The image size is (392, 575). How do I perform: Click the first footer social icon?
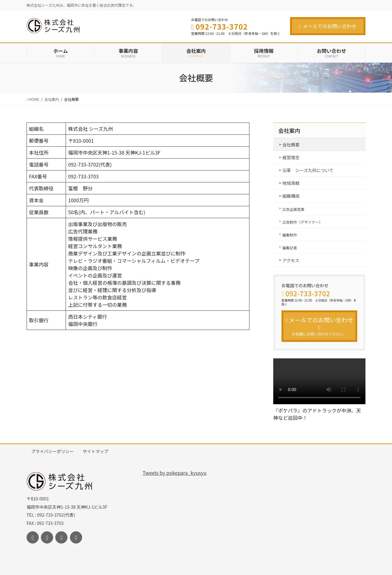point(33,537)
